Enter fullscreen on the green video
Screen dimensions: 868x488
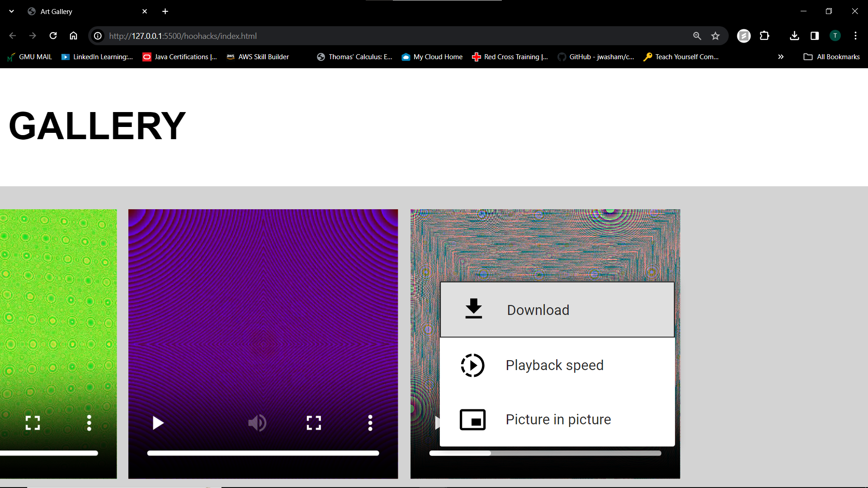pyautogui.click(x=33, y=423)
